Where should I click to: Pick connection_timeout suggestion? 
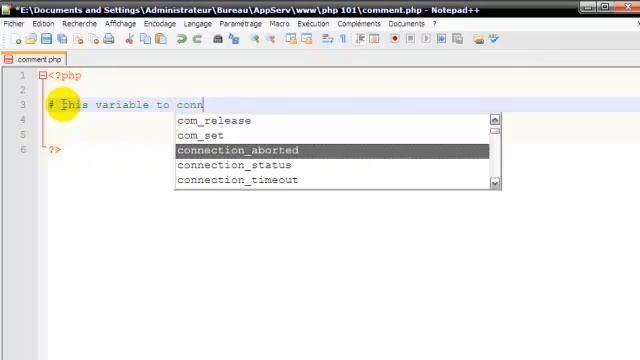tap(332, 180)
